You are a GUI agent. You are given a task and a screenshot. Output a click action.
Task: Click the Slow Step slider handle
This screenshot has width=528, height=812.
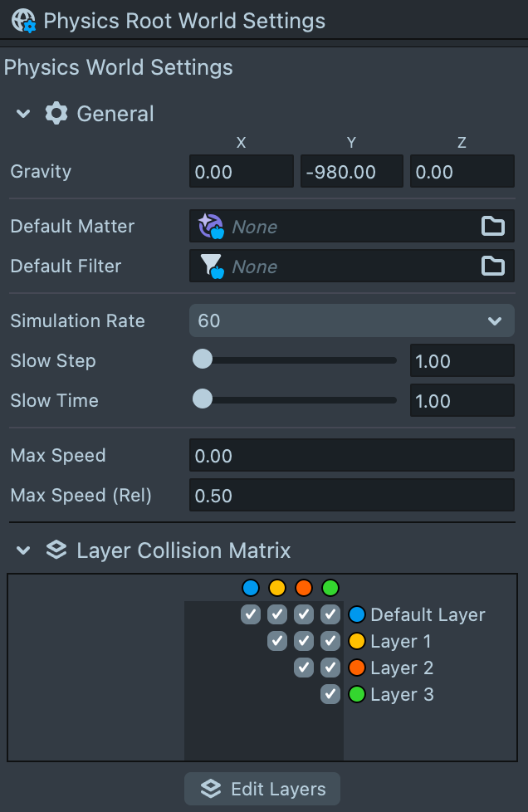pyautogui.click(x=203, y=359)
